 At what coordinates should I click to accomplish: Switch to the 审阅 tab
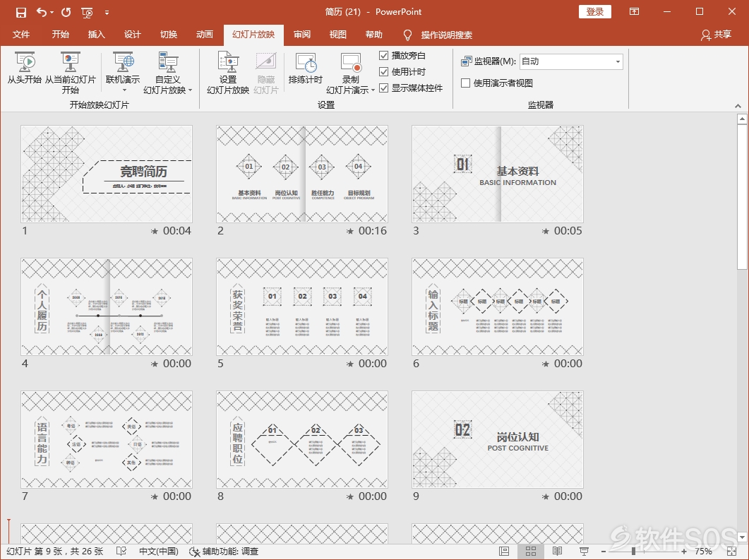(302, 35)
